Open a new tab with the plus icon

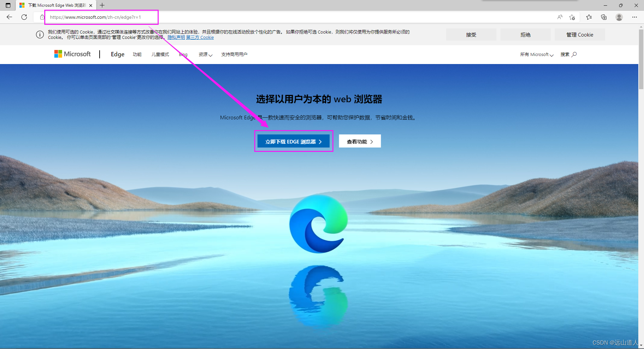click(102, 5)
